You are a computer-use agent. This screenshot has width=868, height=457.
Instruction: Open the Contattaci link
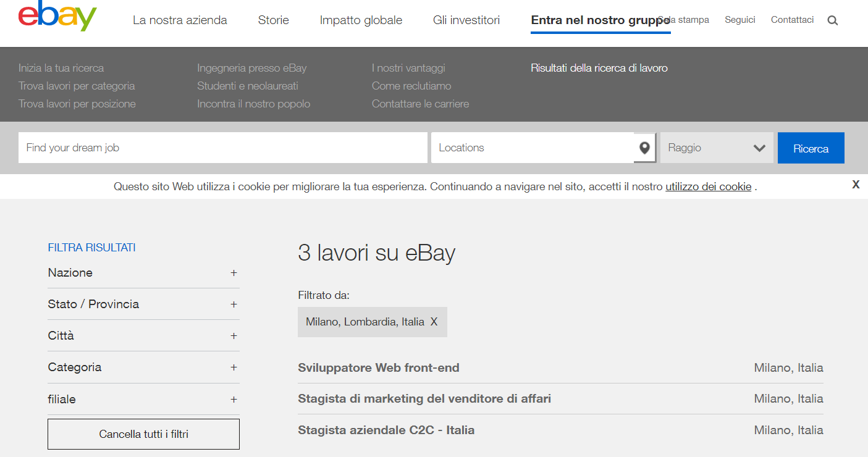point(792,20)
